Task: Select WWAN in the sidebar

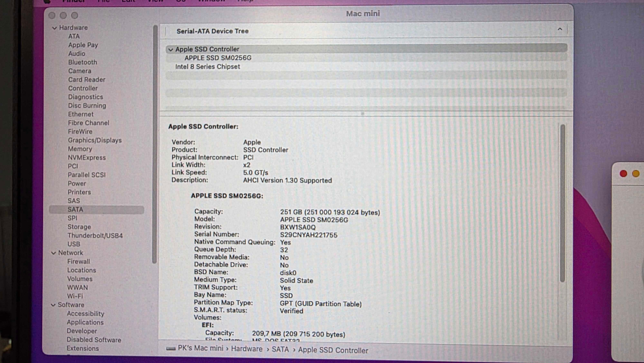Action: click(77, 288)
